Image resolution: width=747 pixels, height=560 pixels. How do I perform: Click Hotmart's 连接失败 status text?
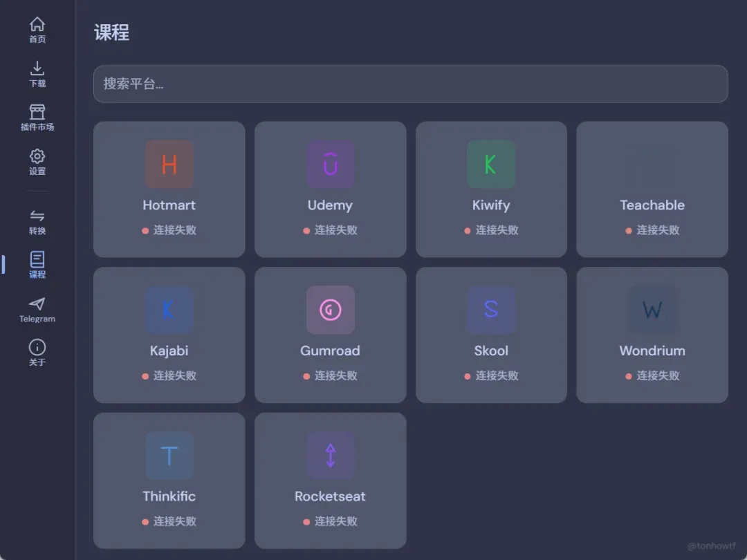(175, 230)
